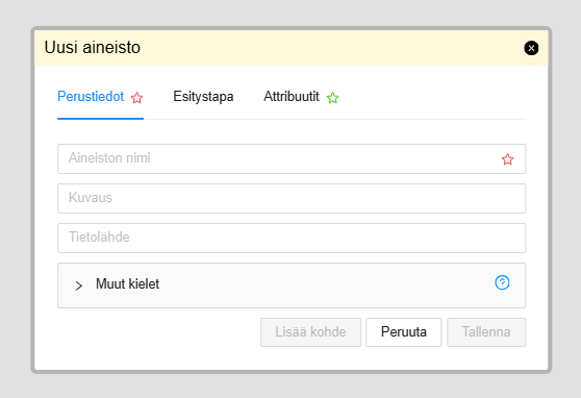The width and height of the screenshot is (581, 398).
Task: Cancel with the Peruuta button
Action: [x=404, y=332]
